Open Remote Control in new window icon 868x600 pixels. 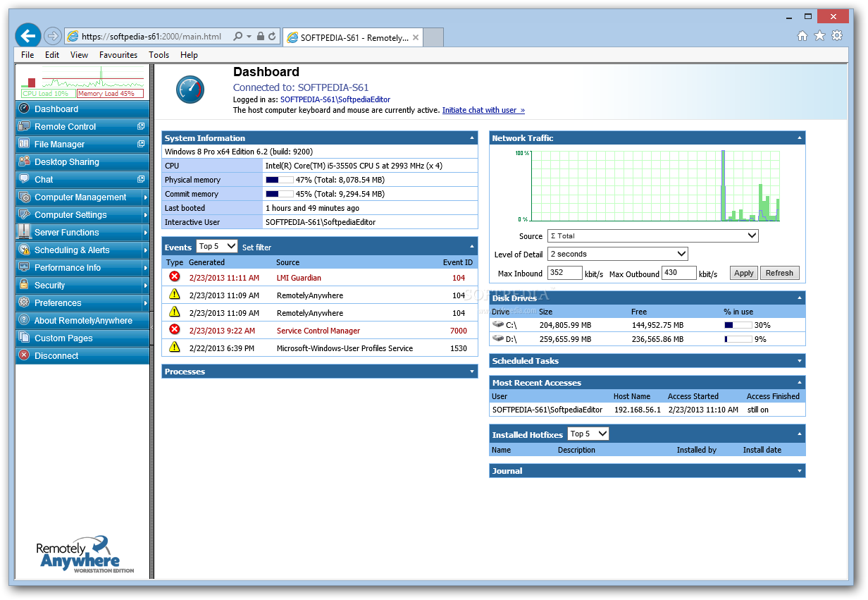(x=141, y=126)
